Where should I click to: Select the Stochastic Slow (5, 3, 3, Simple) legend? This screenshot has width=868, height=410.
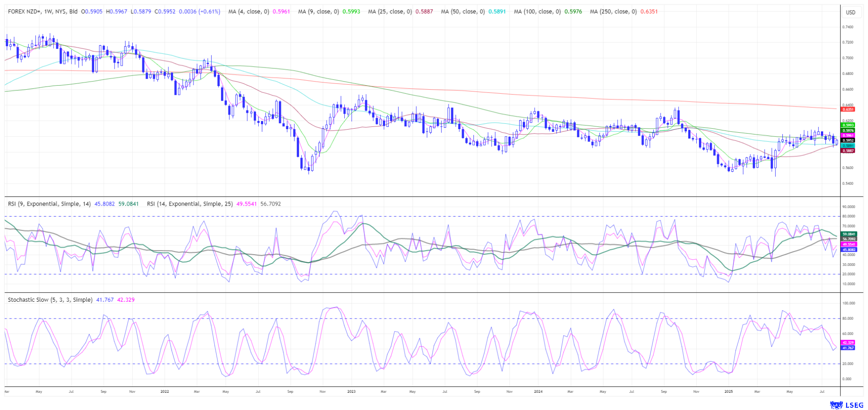[x=50, y=300]
